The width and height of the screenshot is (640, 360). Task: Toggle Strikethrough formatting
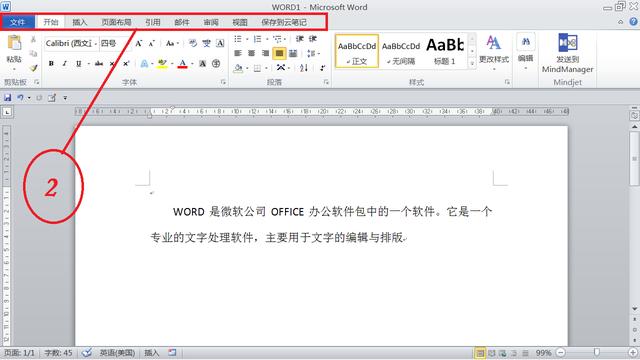99,64
